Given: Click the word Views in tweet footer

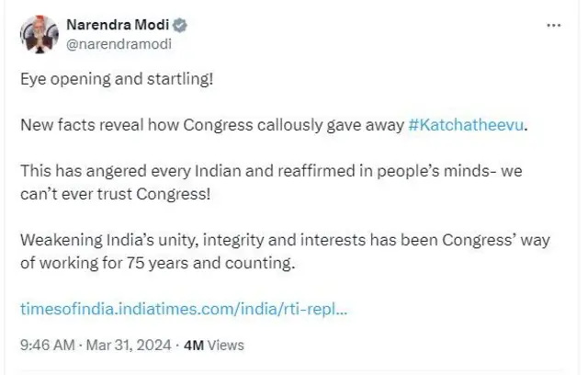Looking at the screenshot, I should point(226,346).
